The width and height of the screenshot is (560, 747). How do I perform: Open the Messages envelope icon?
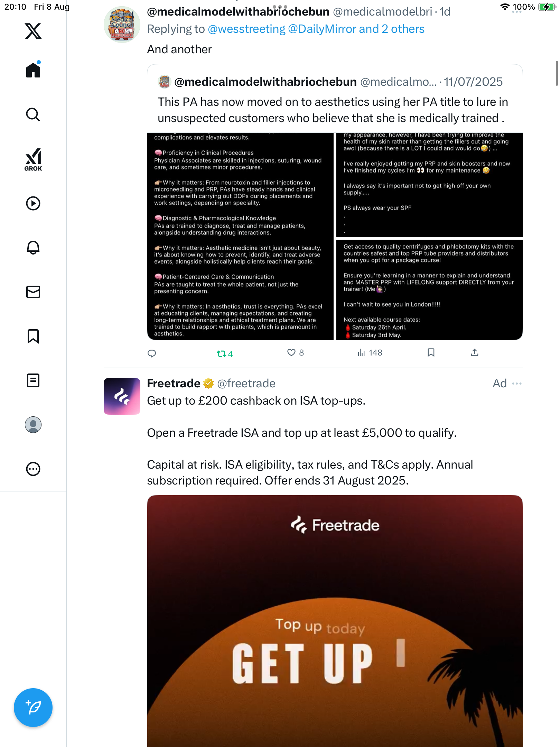33,292
